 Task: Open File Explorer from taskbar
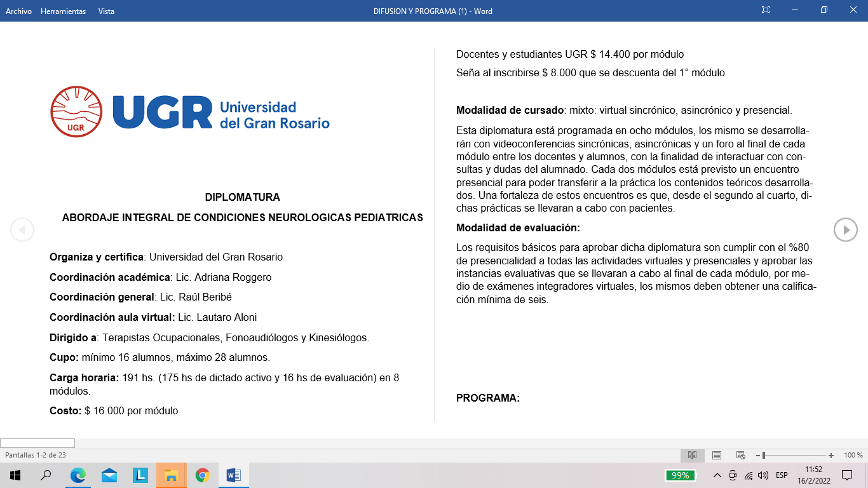171,475
